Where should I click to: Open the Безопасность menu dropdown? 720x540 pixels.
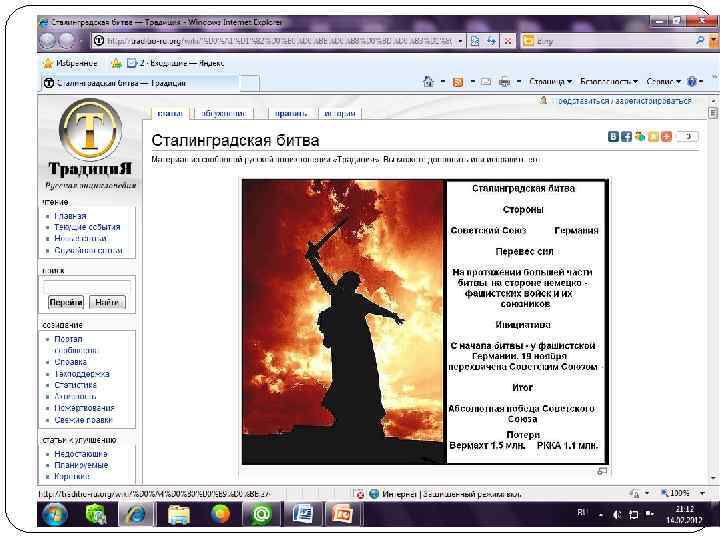point(609,82)
